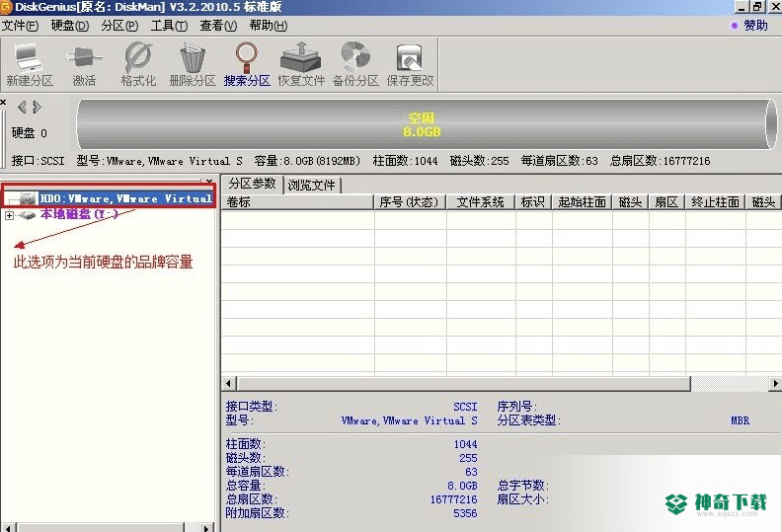The width and height of the screenshot is (782, 532).
Task: Click the MBR partition table type value
Action: (741, 420)
